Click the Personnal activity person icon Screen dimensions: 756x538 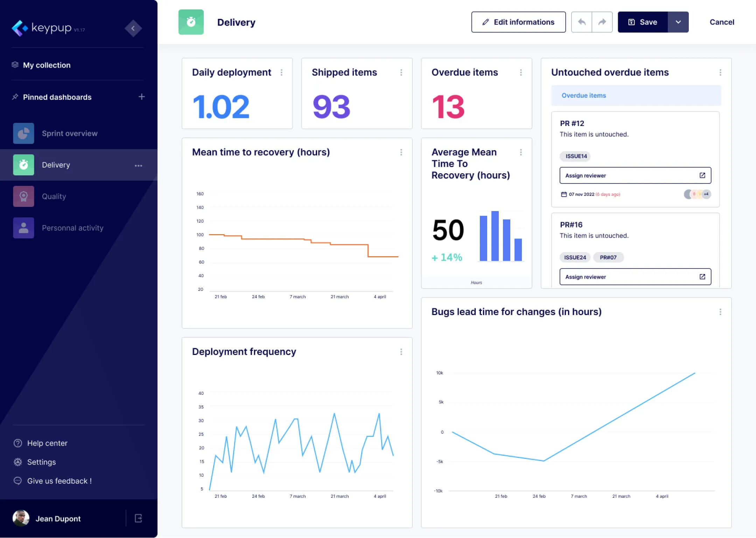[x=23, y=228]
